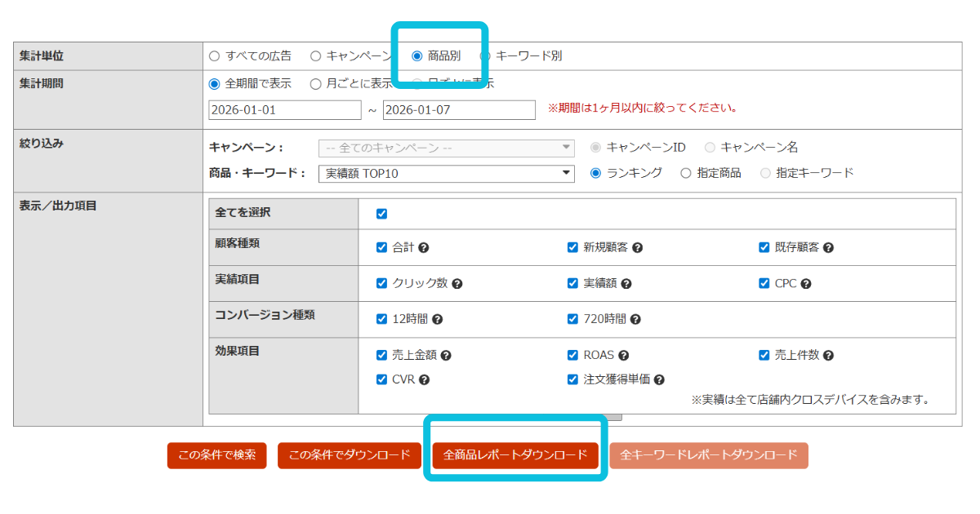Click 全商品レポートダウンロード button

pyautogui.click(x=514, y=455)
